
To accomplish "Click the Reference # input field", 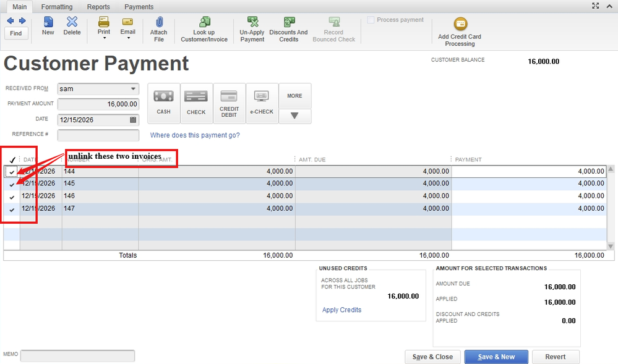I will (98, 135).
